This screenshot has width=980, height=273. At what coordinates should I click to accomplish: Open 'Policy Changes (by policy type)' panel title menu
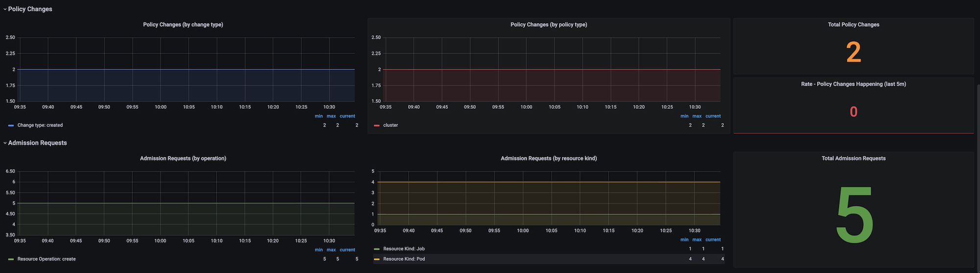pos(548,24)
